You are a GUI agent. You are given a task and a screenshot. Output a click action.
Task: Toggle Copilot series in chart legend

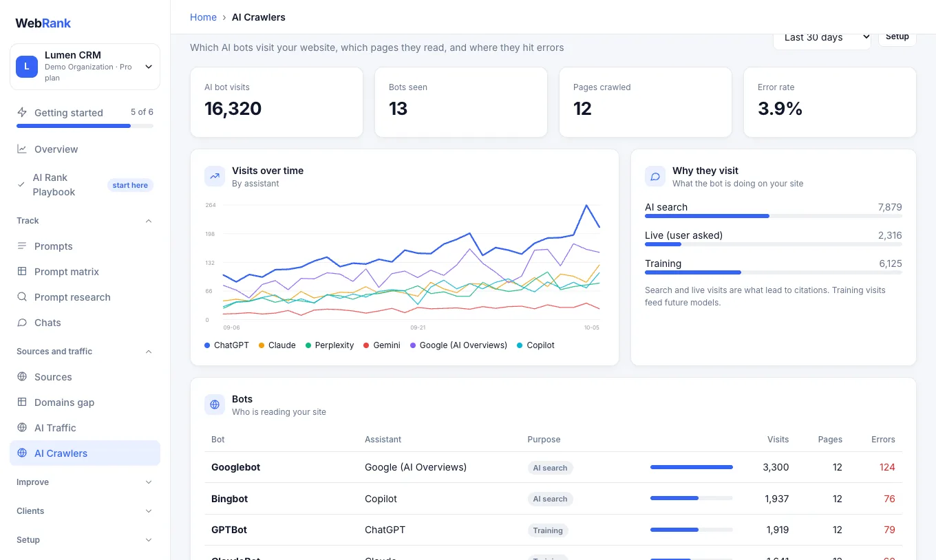535,345
